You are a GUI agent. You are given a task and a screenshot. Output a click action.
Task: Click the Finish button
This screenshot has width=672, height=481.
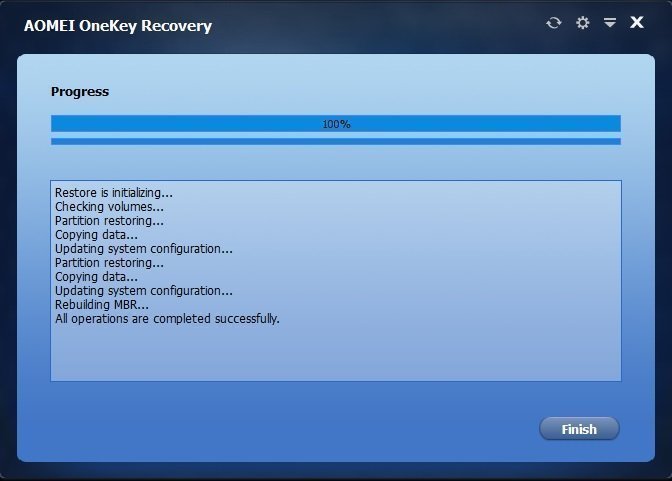[x=579, y=429]
